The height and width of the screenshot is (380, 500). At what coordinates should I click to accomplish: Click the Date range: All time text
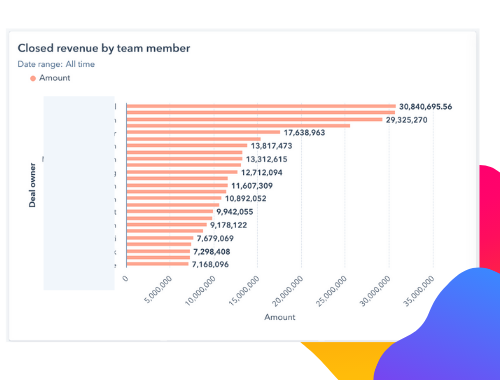56,64
